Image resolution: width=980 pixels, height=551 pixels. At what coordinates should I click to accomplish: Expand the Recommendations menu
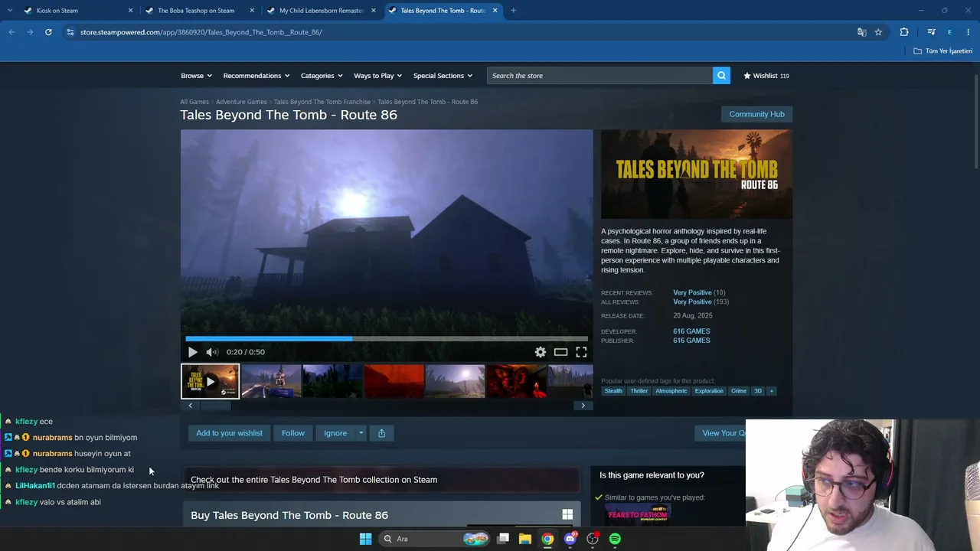[256, 76]
